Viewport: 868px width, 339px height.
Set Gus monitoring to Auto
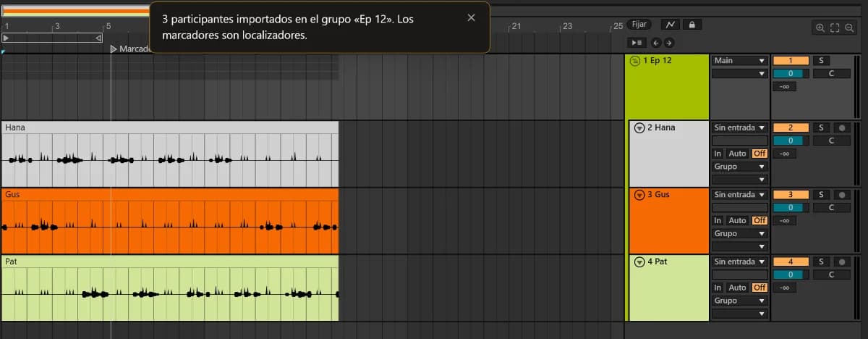[x=737, y=220]
